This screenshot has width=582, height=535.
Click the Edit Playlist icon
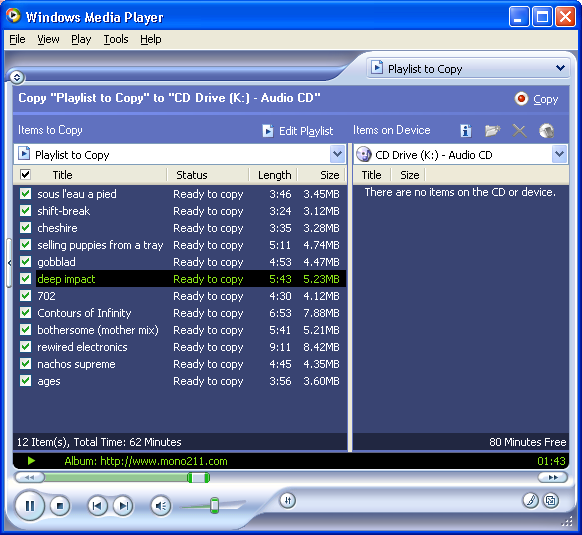click(x=268, y=131)
